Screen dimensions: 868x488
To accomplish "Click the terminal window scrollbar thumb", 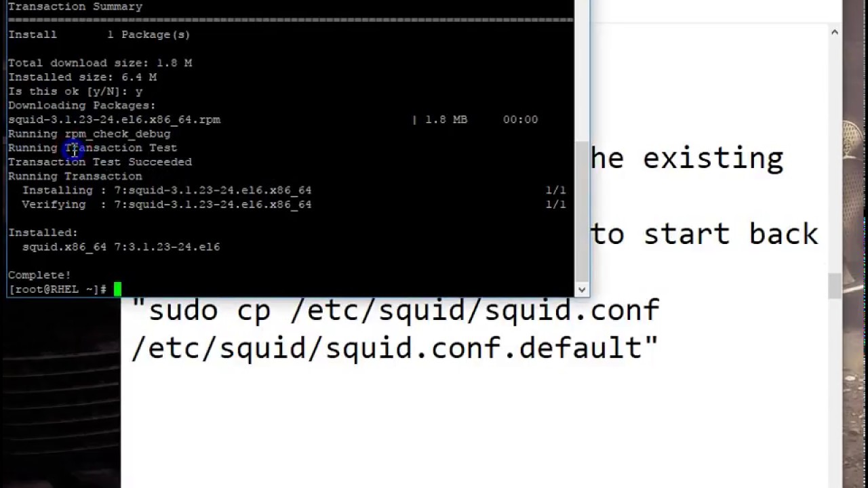I will (581, 209).
